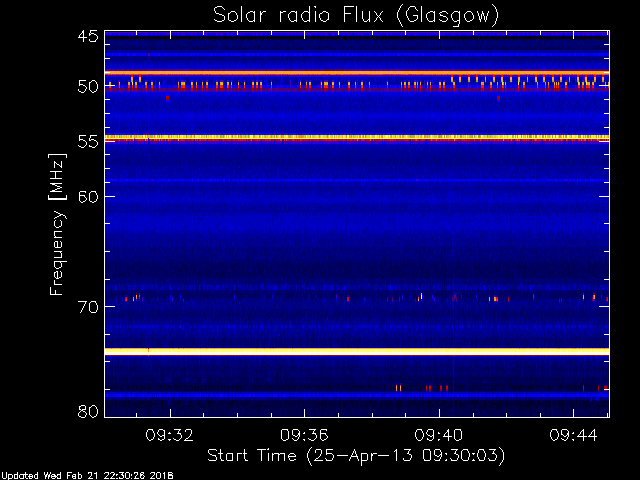Click the thick yellow band below 70 MHz
Viewport: 640px width, 480px height.
pyautogui.click(x=357, y=351)
